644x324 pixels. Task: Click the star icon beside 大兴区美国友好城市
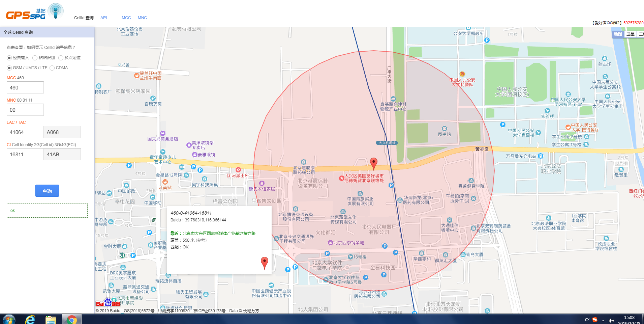click(x=341, y=178)
